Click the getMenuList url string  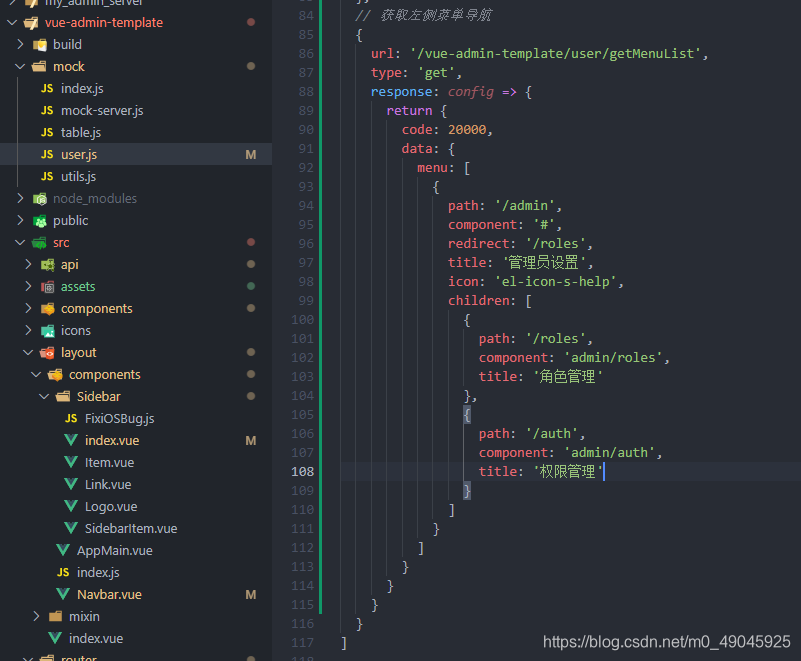click(x=556, y=54)
